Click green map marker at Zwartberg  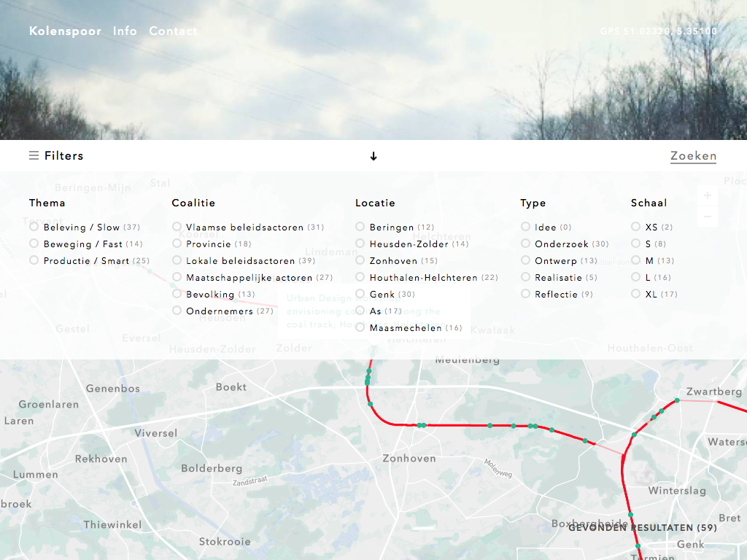[x=677, y=400]
